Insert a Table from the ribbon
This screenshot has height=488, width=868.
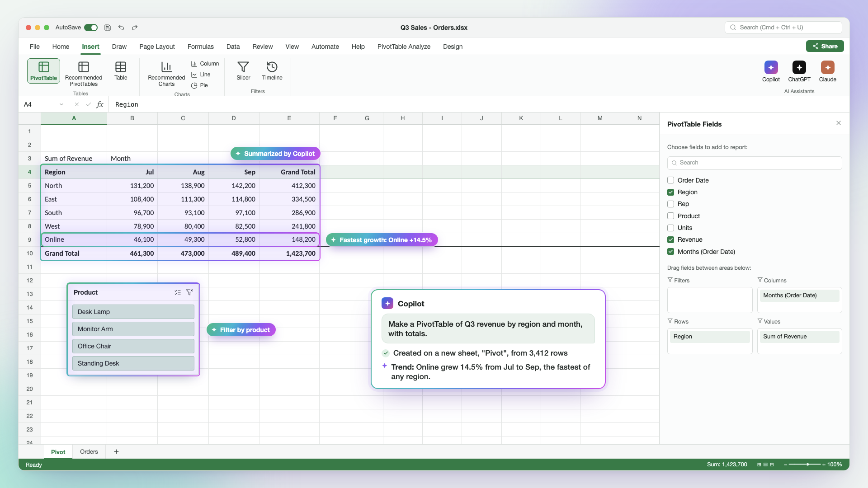(x=121, y=71)
